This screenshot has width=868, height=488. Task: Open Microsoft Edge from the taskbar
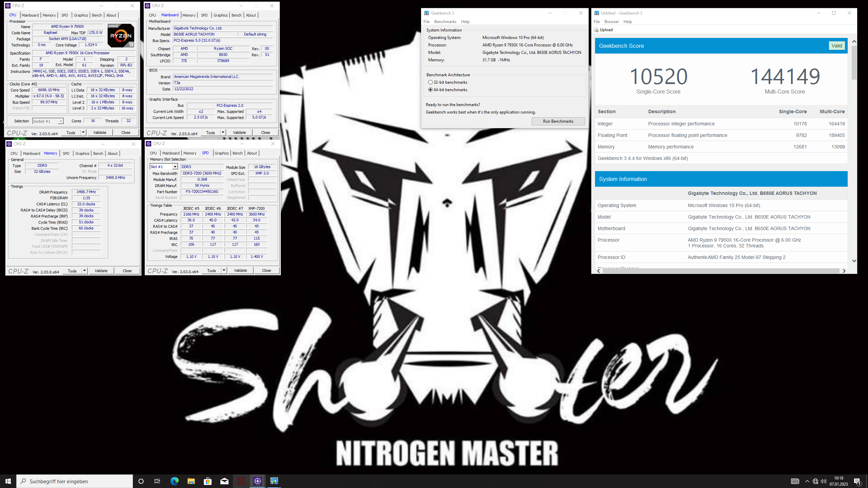coord(174,481)
